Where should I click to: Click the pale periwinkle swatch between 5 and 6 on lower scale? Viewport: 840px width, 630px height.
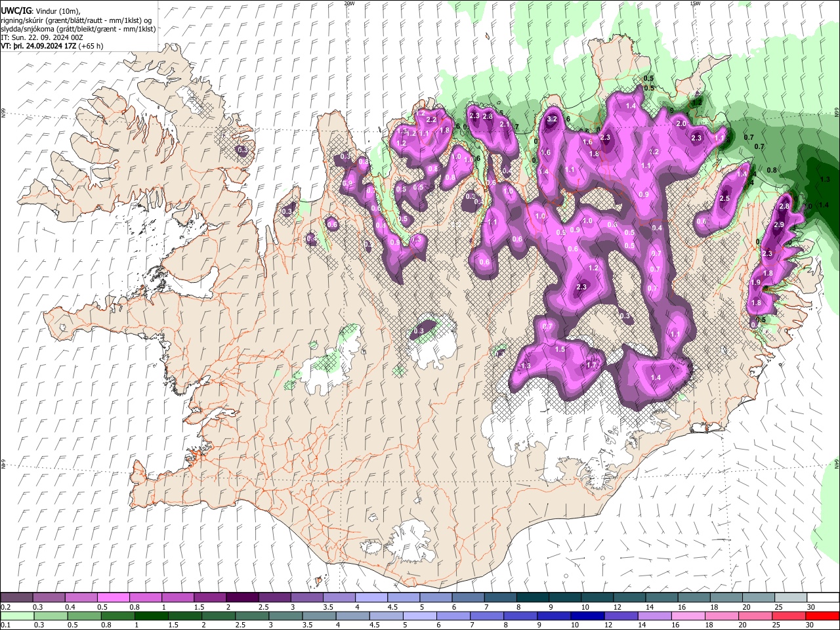tap(420, 616)
